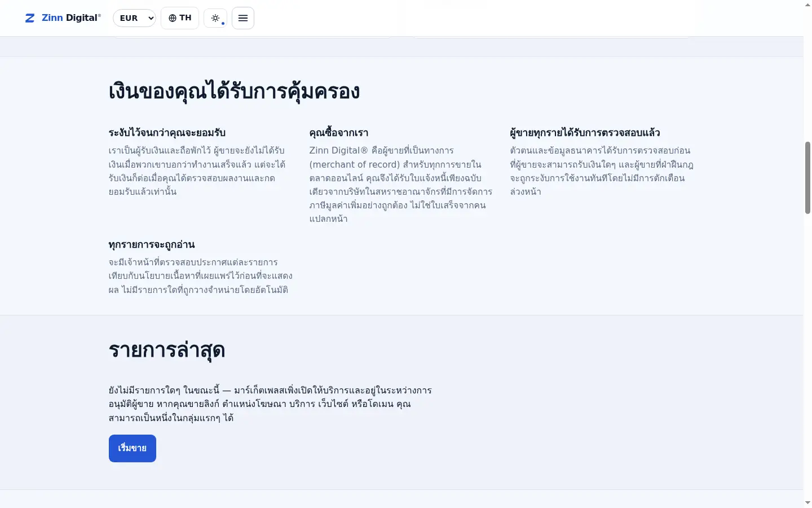812x508 pixels.
Task: Click the paragraph starting จะมีเจ้าหน้าที่ตรวจสอบ
Action: click(201, 276)
